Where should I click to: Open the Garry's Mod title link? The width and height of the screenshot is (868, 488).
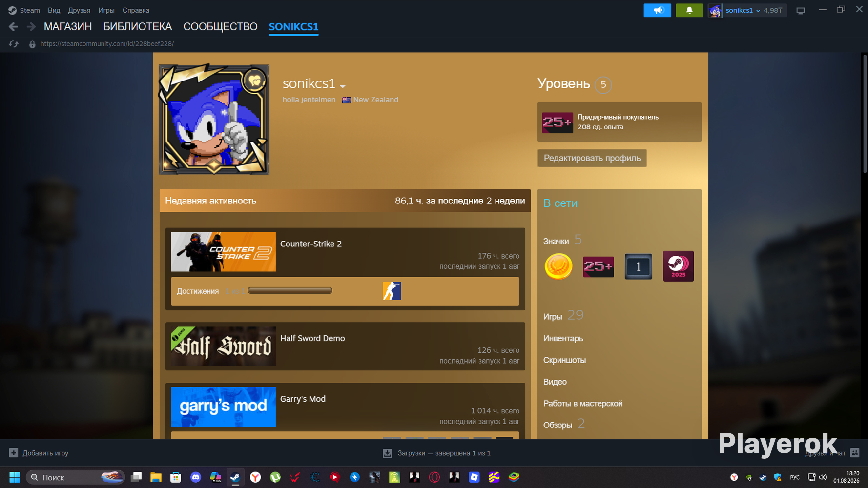[303, 399]
